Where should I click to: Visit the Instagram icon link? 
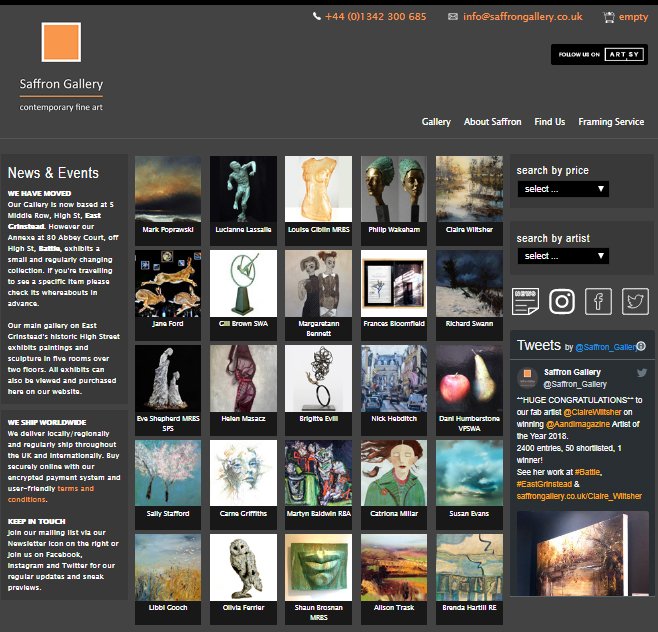tap(562, 301)
